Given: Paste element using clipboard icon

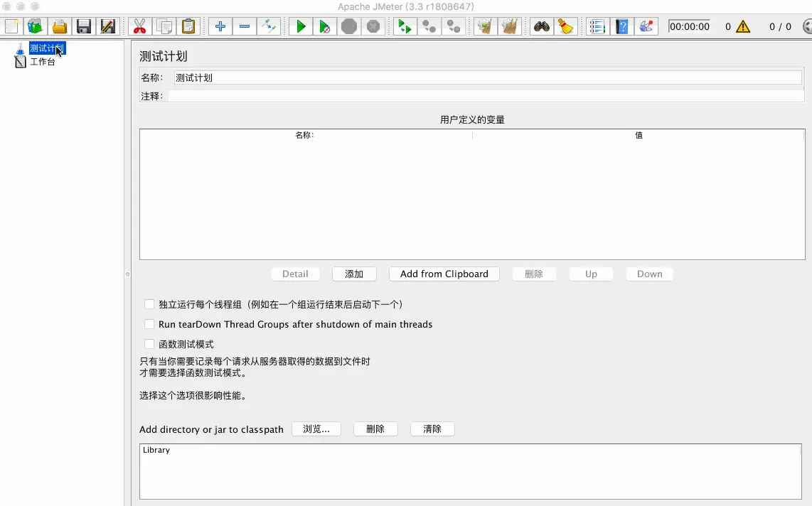Looking at the screenshot, I should click(x=188, y=26).
